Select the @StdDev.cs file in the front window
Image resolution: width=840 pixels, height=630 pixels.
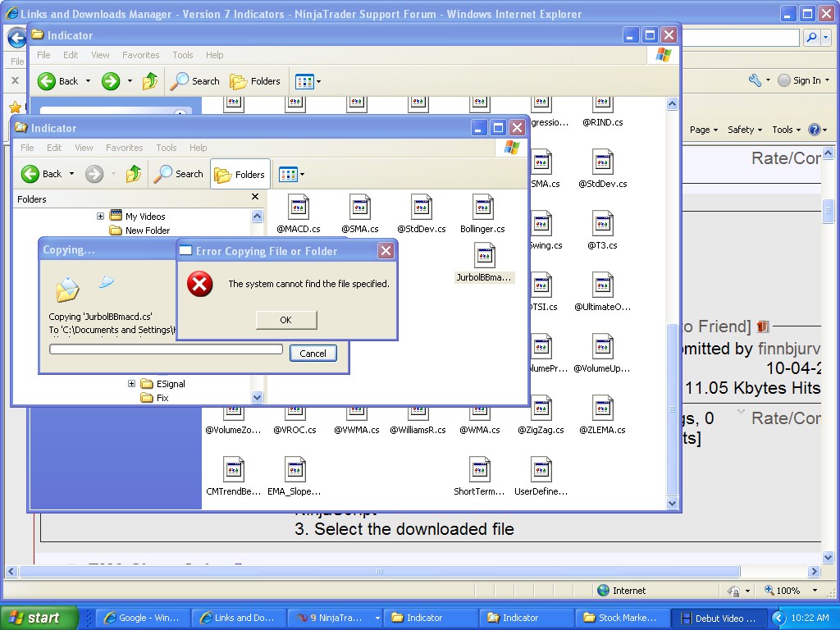pos(422,214)
